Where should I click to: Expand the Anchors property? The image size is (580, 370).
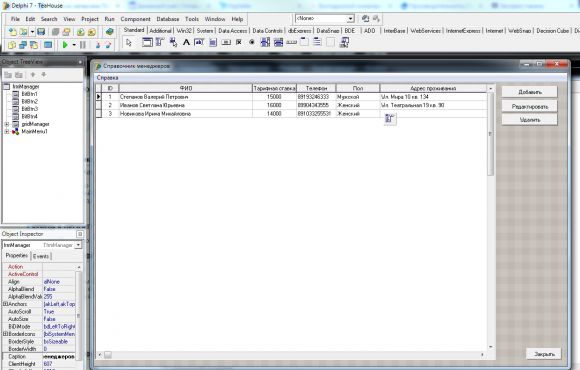[x=5, y=304]
